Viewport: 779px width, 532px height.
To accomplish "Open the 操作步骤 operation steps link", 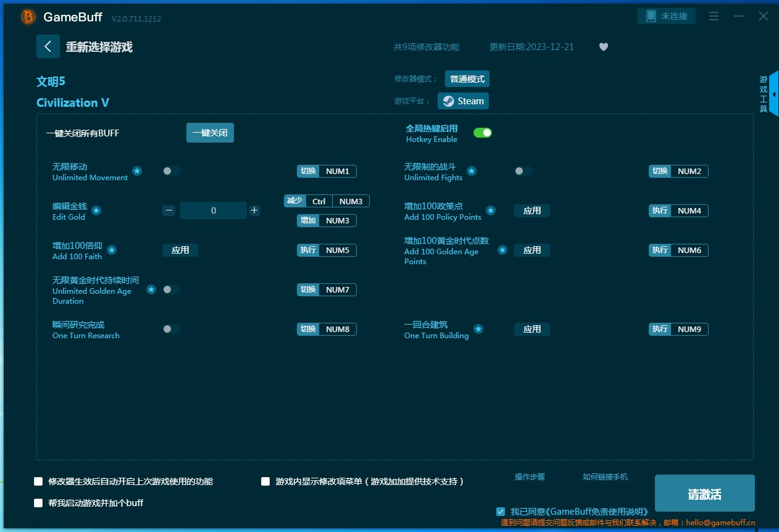I will click(530, 477).
